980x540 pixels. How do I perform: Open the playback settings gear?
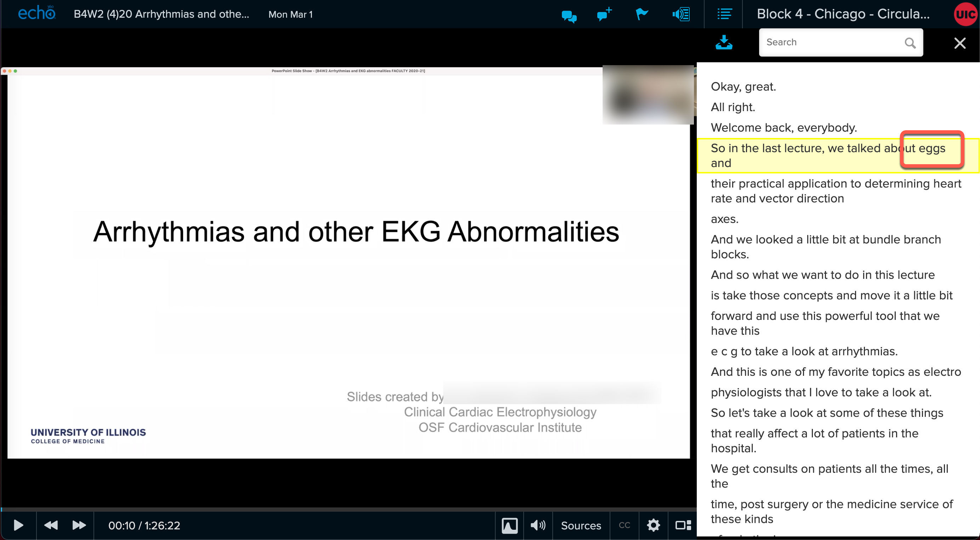tap(653, 525)
